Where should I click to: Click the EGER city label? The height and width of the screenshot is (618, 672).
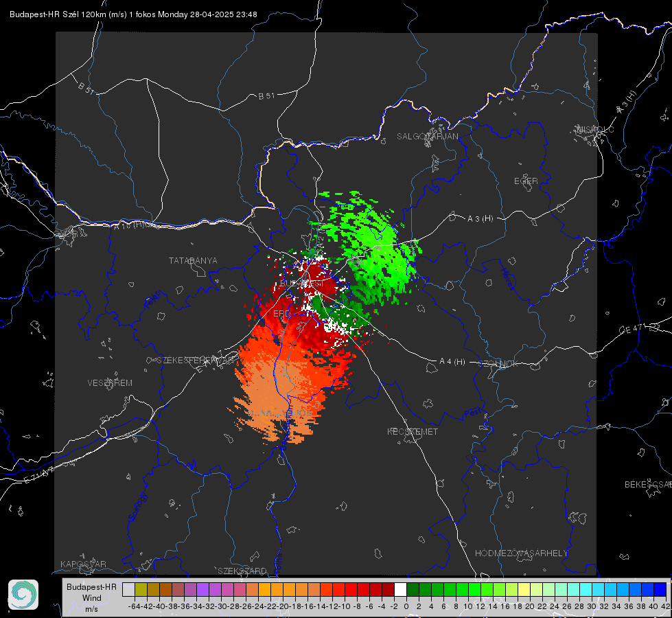click(526, 181)
